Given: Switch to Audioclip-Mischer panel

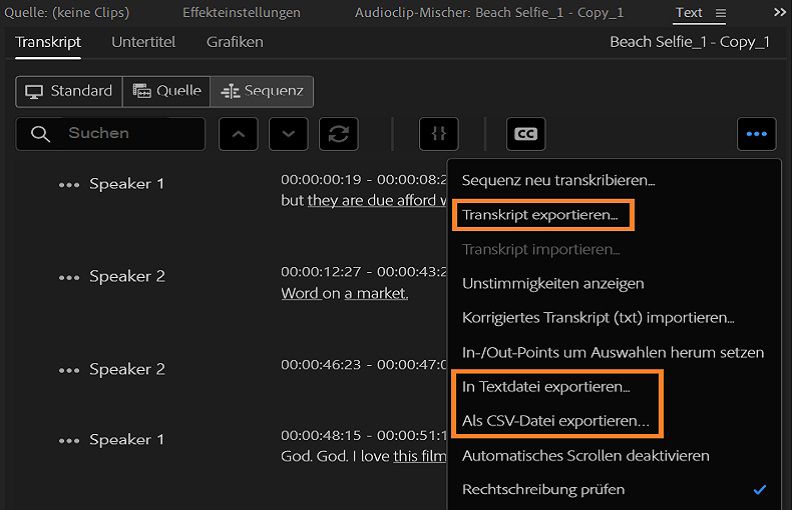Looking at the screenshot, I should click(x=489, y=13).
